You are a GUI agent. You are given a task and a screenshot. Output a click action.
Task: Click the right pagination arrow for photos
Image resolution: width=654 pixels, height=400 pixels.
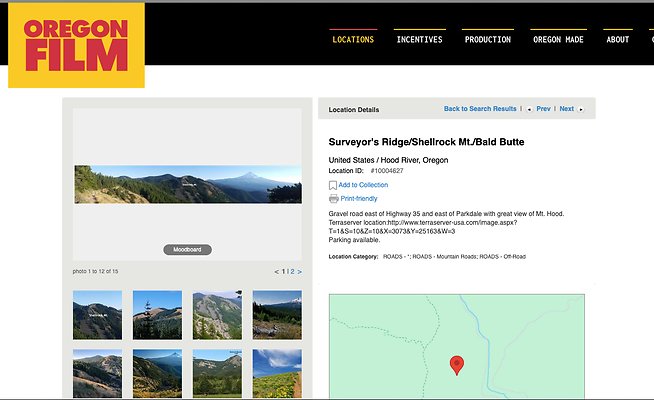299,271
